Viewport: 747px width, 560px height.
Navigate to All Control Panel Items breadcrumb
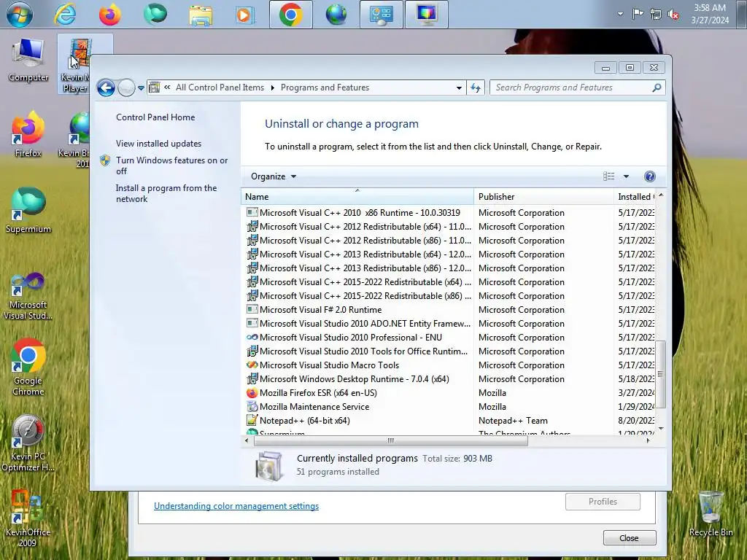point(220,87)
